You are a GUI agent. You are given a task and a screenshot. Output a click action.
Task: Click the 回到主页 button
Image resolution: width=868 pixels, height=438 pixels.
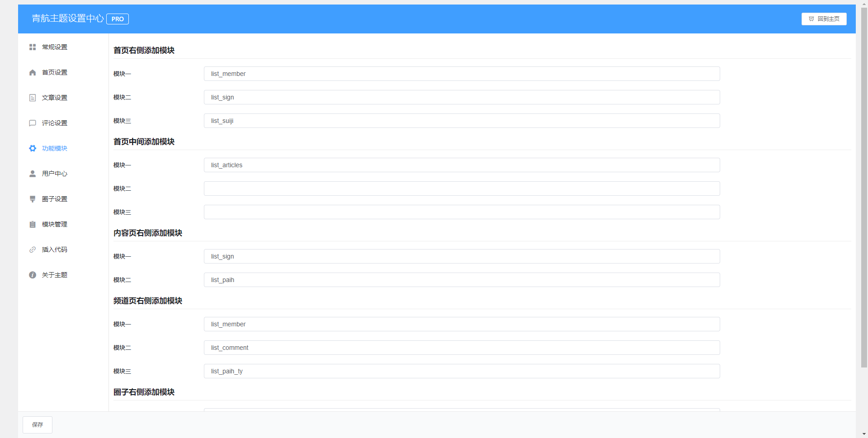coord(824,19)
